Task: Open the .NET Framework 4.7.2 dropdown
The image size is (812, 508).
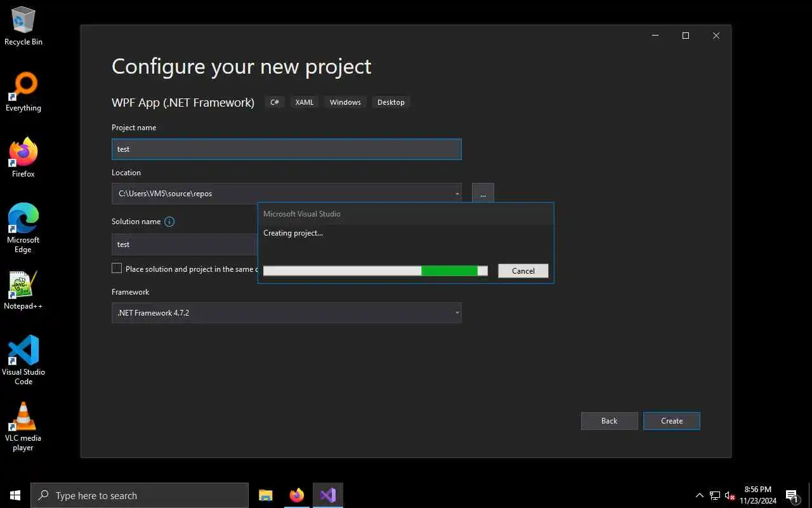Action: 287,312
